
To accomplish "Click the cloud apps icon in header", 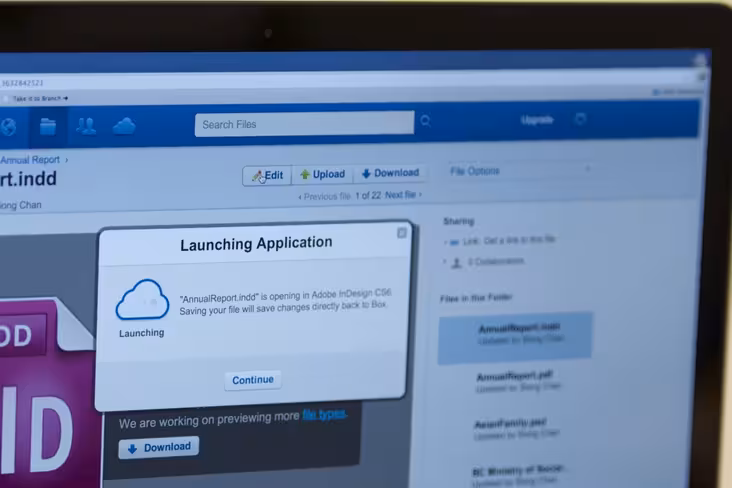I will [124, 126].
